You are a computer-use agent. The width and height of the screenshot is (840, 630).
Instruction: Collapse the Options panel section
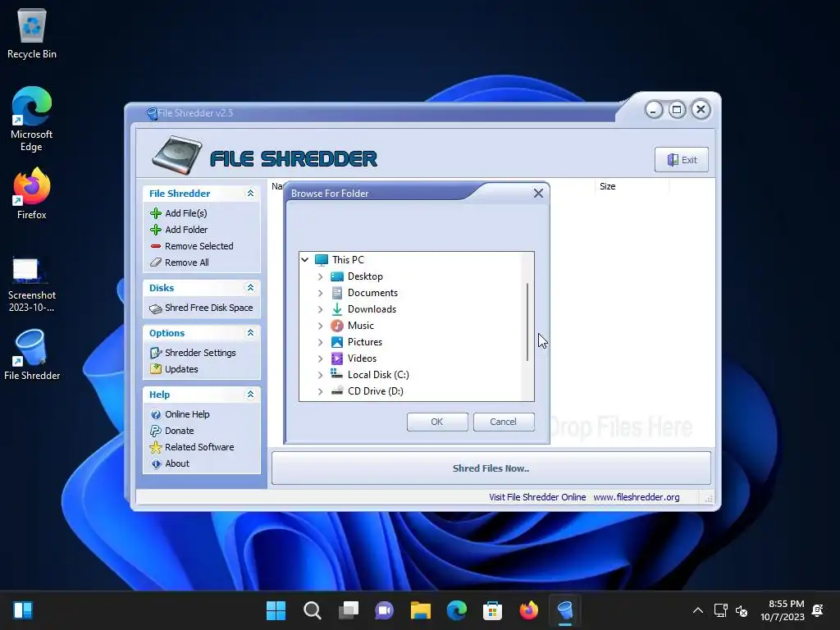(x=250, y=333)
